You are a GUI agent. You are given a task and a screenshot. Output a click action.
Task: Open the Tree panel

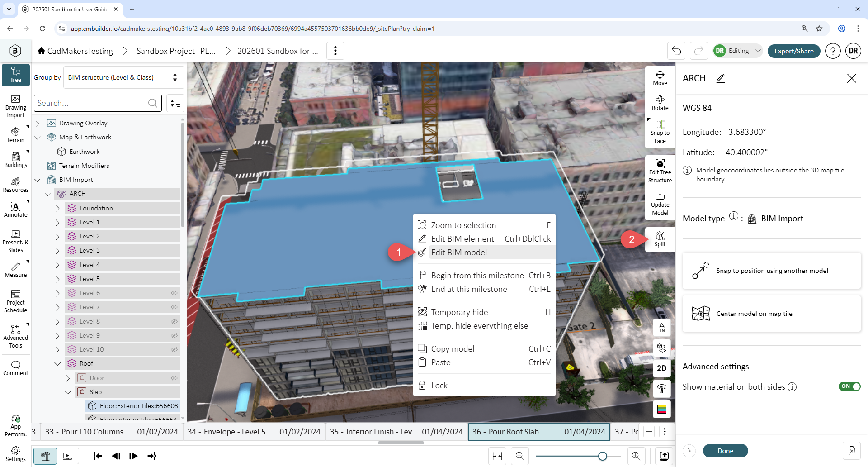(16, 75)
